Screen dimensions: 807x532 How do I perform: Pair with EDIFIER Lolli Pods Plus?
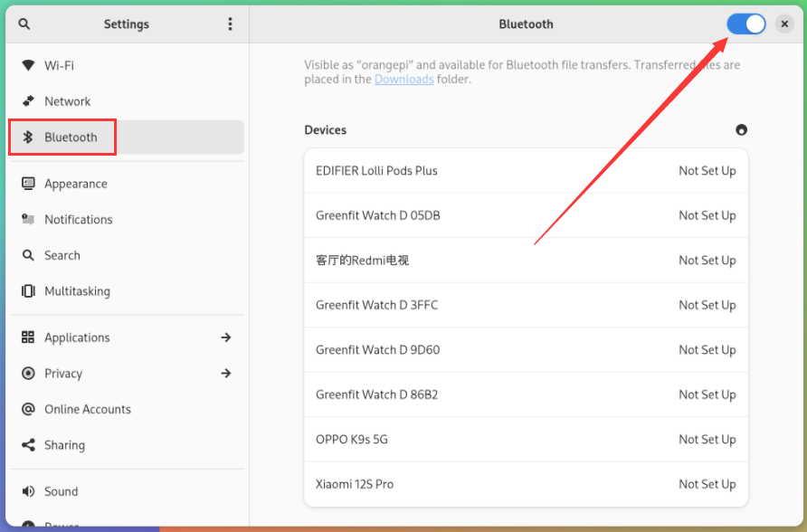(526, 171)
